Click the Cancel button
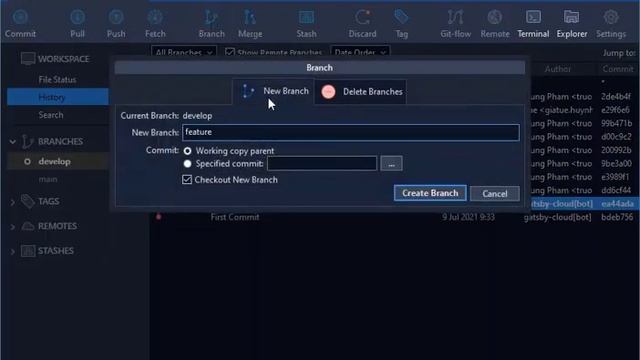 [495, 193]
